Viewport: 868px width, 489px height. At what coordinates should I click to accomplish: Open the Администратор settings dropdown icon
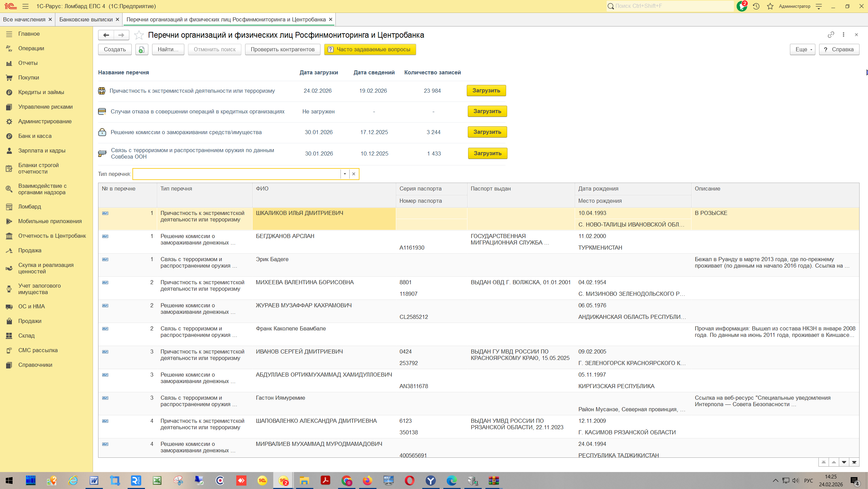[x=819, y=6]
